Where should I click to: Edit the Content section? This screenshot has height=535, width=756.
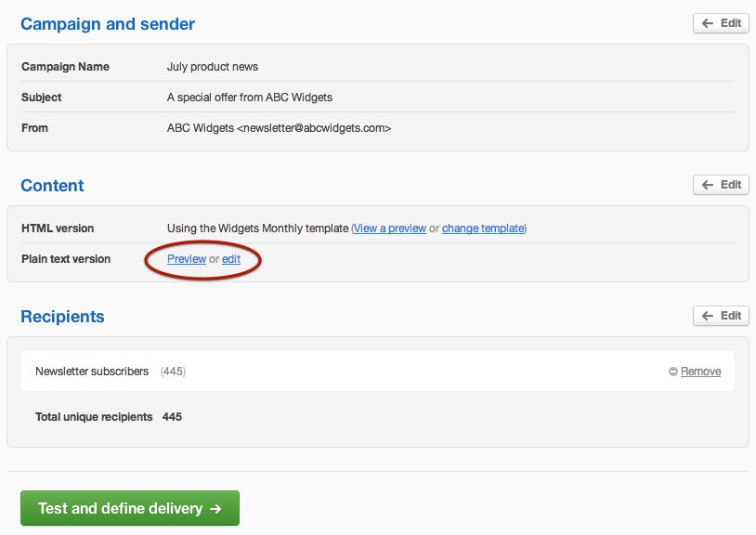point(721,184)
